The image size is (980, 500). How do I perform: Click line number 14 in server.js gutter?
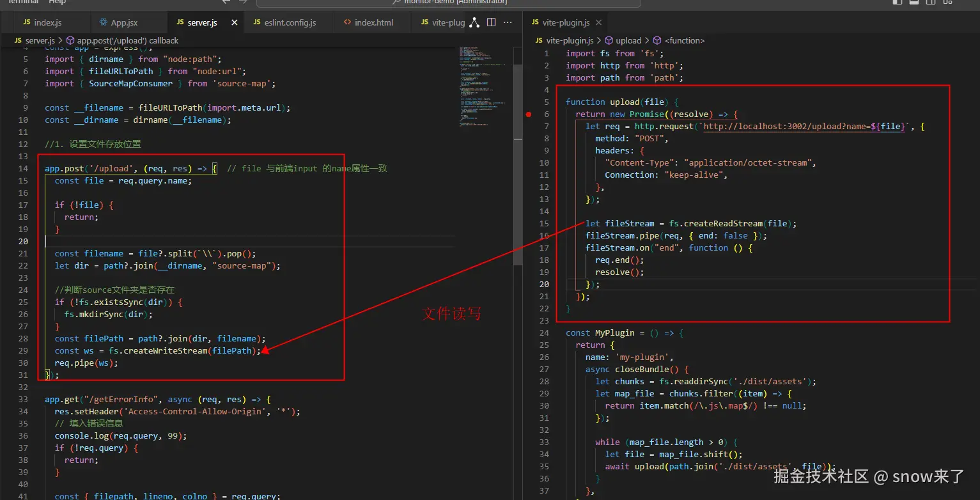[24, 169]
